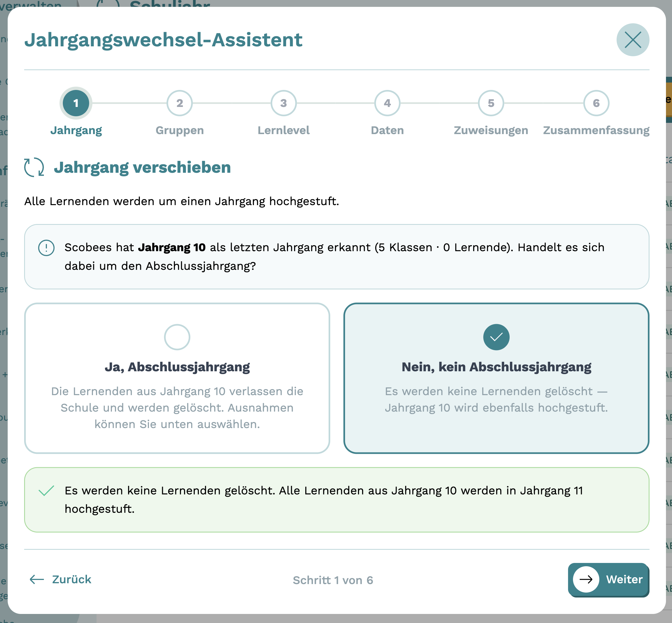Viewport: 672px width, 623px height.
Task: Go back with the Zurück link
Action: click(61, 579)
